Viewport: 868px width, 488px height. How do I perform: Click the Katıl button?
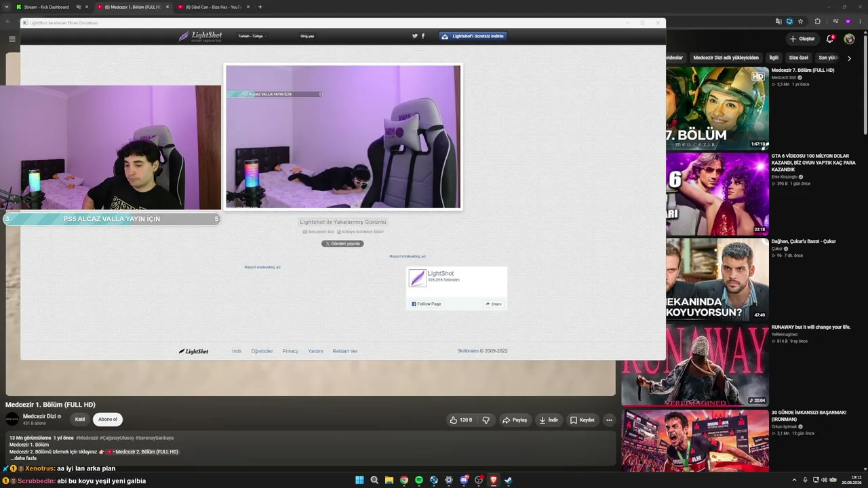click(80, 420)
